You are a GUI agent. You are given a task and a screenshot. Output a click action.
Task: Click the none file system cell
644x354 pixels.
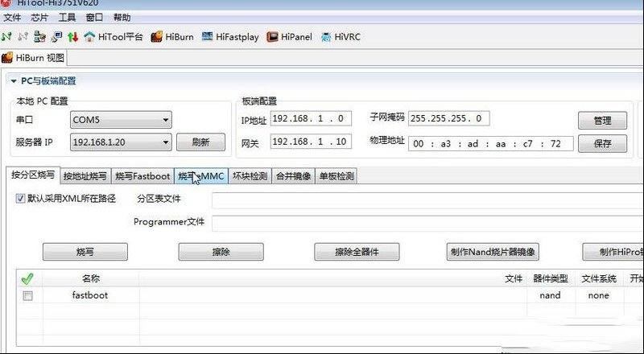point(598,295)
